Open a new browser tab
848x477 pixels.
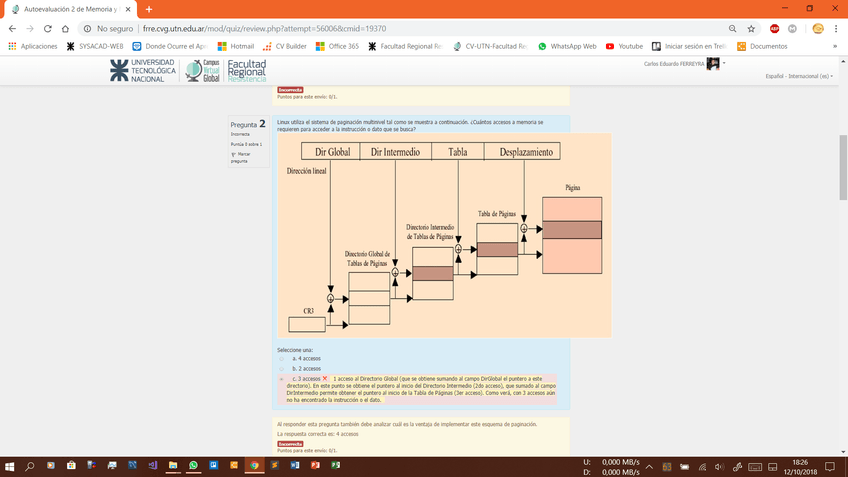pos(149,9)
